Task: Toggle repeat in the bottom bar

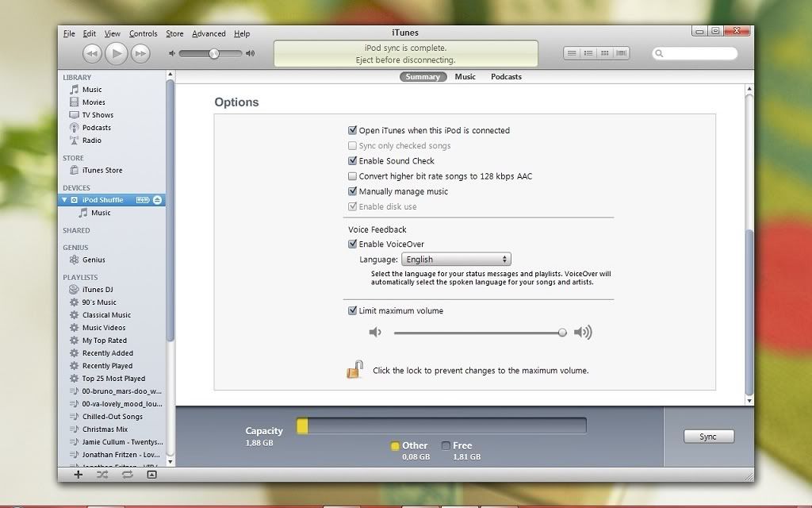Action: (128, 475)
